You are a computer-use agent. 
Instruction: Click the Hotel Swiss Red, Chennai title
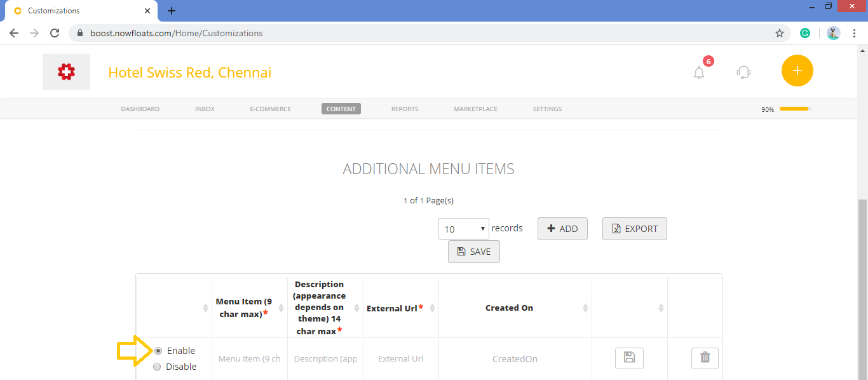(190, 72)
